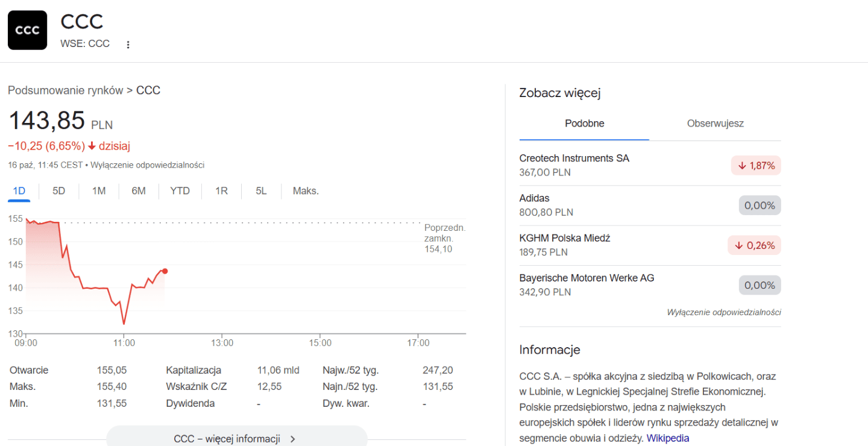Viewport: 868px width, 446px height.
Task: Open the Adidas stock entry
Action: [535, 198]
